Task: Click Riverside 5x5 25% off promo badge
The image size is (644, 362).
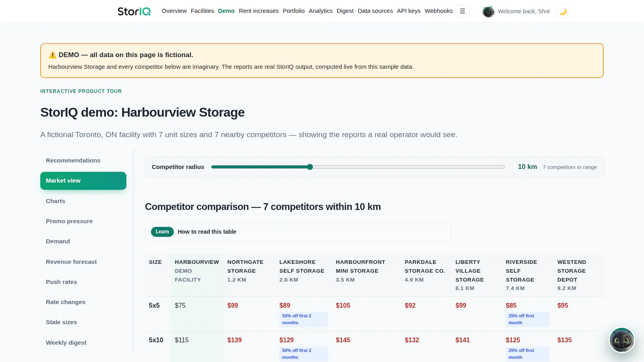Action: (527, 319)
